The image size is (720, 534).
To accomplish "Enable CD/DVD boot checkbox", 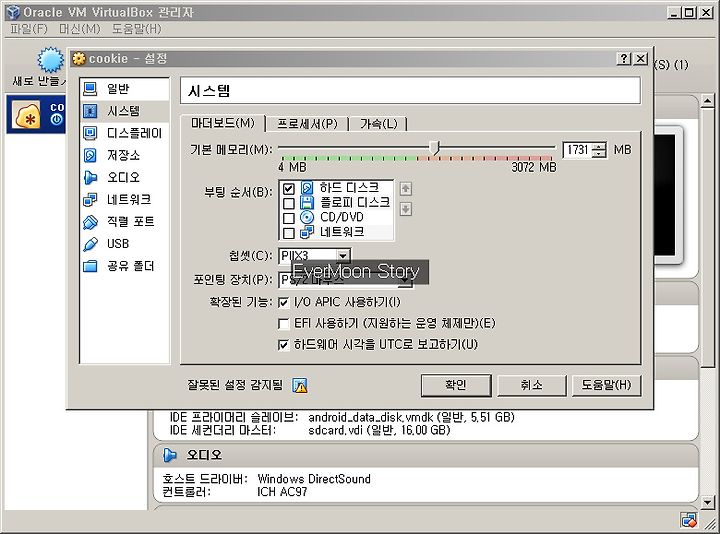I will click(x=289, y=218).
